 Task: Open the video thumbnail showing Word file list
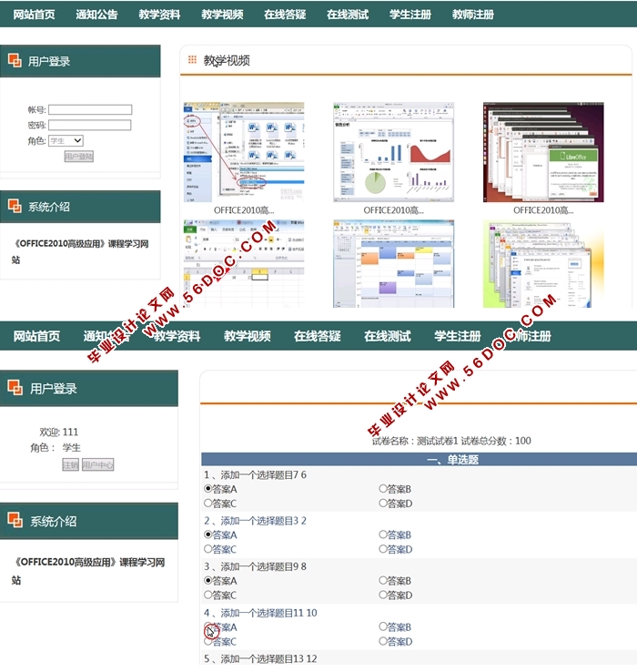[244, 152]
